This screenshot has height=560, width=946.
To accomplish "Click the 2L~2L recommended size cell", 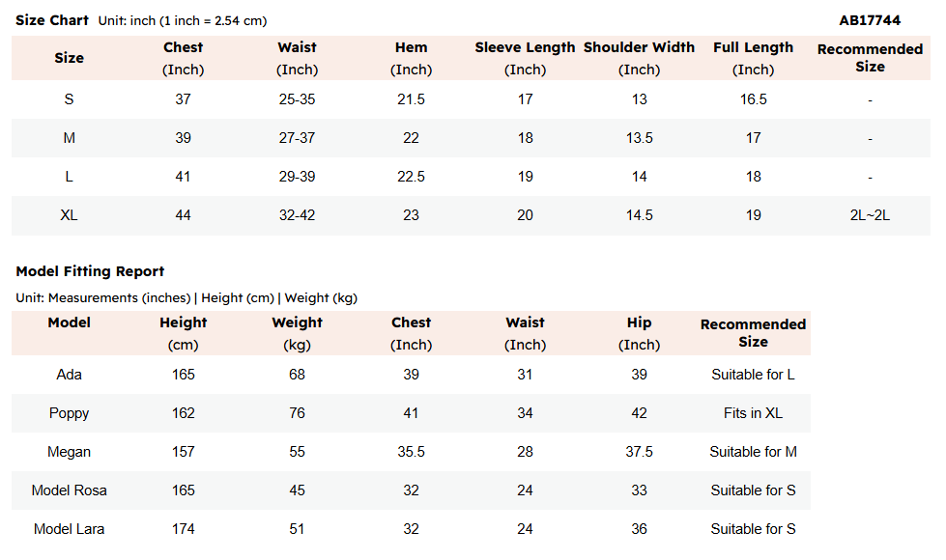I will pyautogui.click(x=870, y=215).
